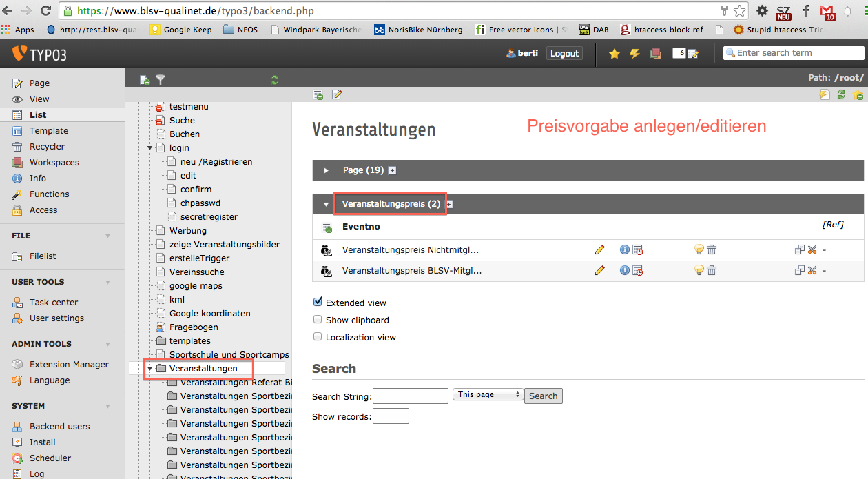The width and height of the screenshot is (868, 479).
Task: Uncheck the Extended view checkbox
Action: 318,302
